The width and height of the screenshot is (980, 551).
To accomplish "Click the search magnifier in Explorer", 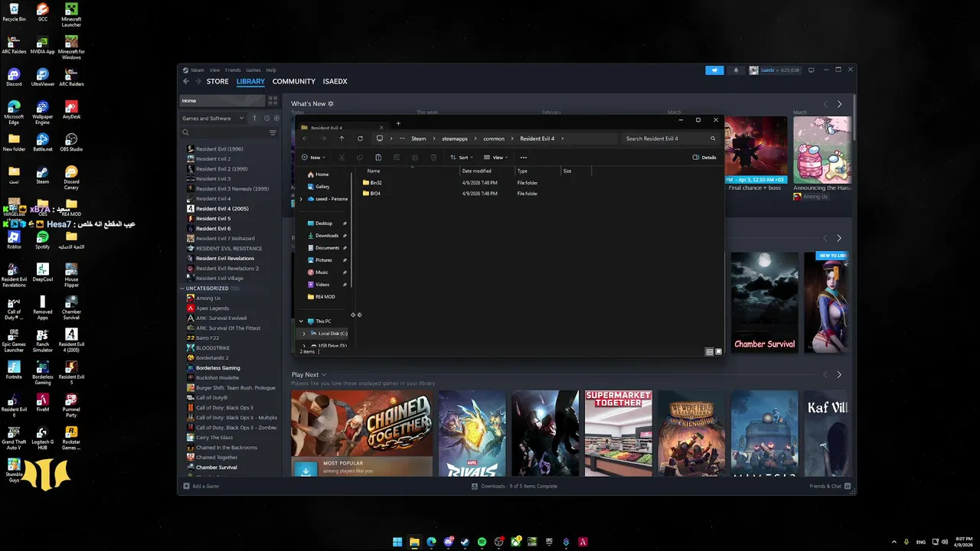I will (713, 139).
